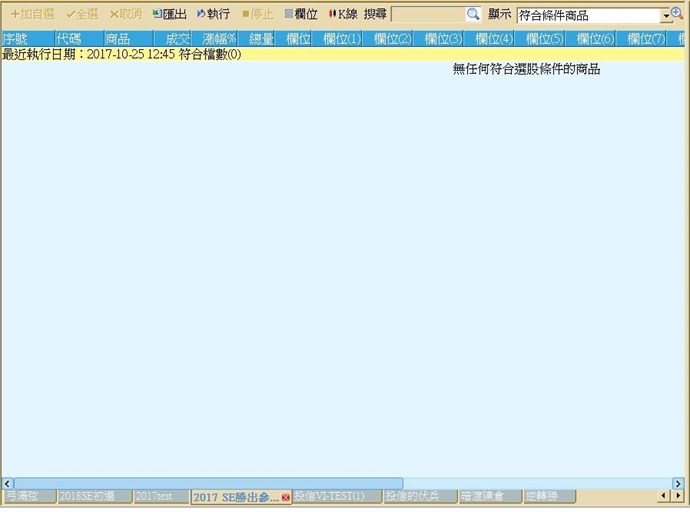Switch to the 2018SE初選 tab
The width and height of the screenshot is (690, 512).
[94, 496]
